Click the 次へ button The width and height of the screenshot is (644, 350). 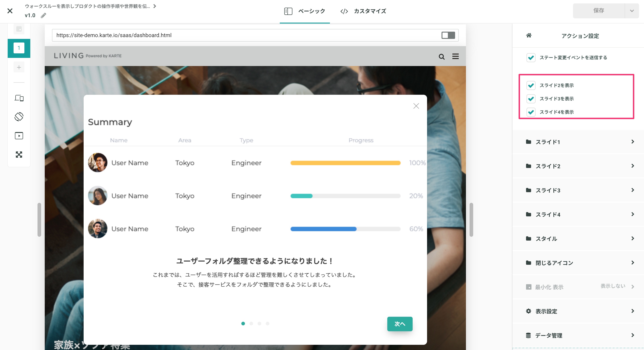click(400, 324)
